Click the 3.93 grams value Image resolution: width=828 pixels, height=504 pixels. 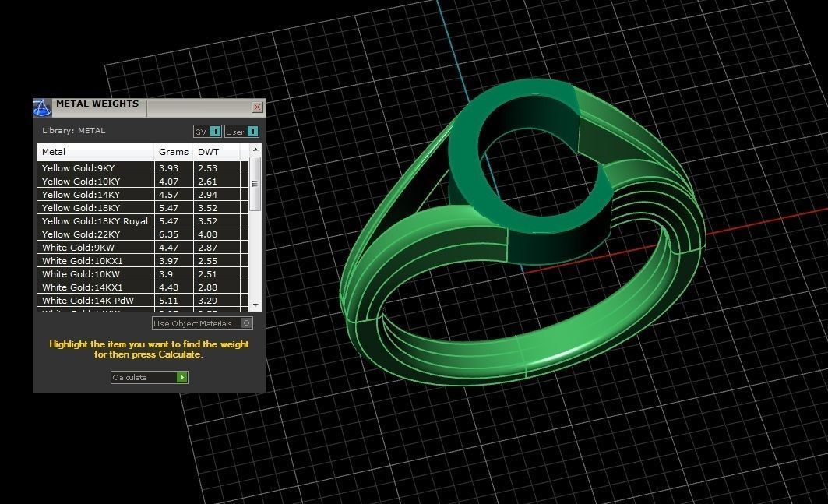pos(168,168)
